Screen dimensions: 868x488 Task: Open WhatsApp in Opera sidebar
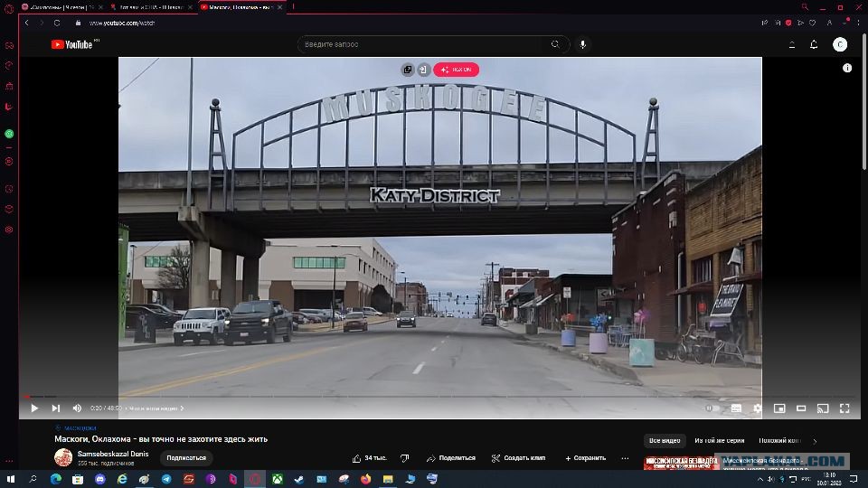coord(9,134)
